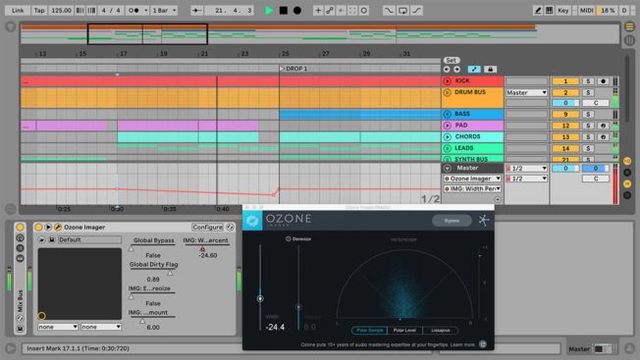Toggle Ozone Imager device power button

coord(38,227)
